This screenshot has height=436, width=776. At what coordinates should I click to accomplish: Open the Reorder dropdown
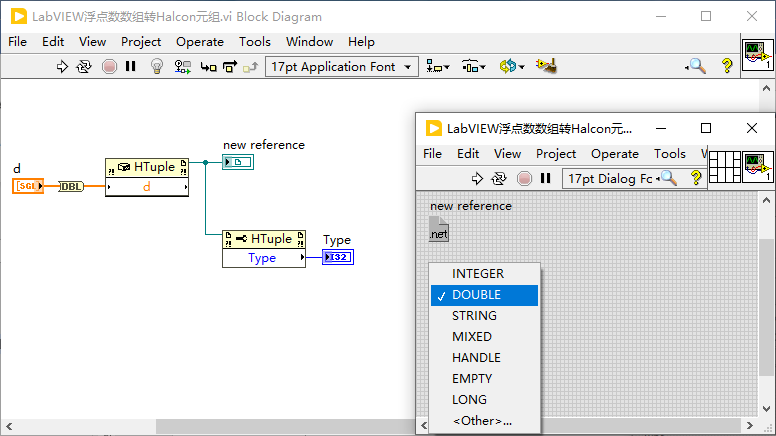pyautogui.click(x=512, y=66)
